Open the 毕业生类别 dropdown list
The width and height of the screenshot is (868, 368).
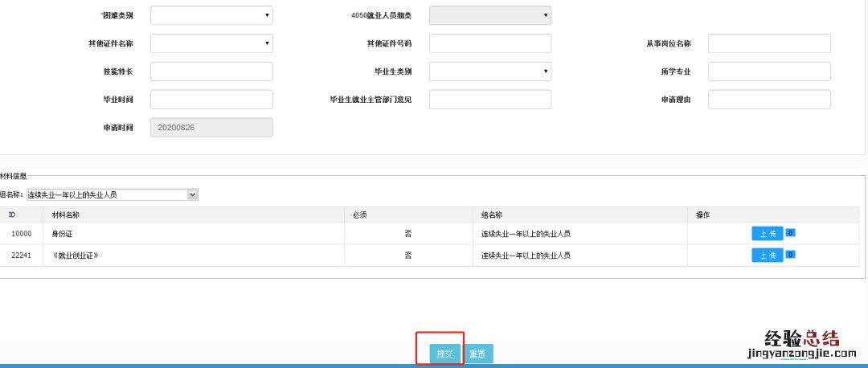tap(489, 72)
